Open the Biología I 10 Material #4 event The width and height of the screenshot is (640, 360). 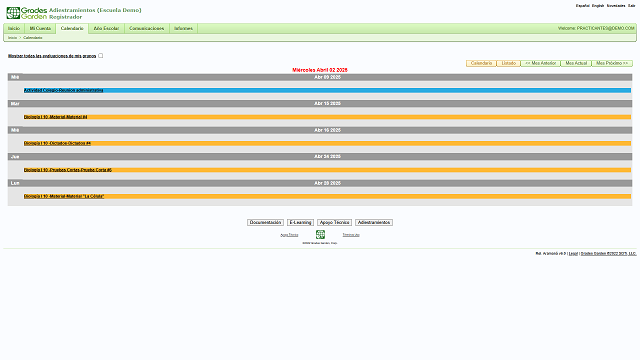[x=56, y=117]
